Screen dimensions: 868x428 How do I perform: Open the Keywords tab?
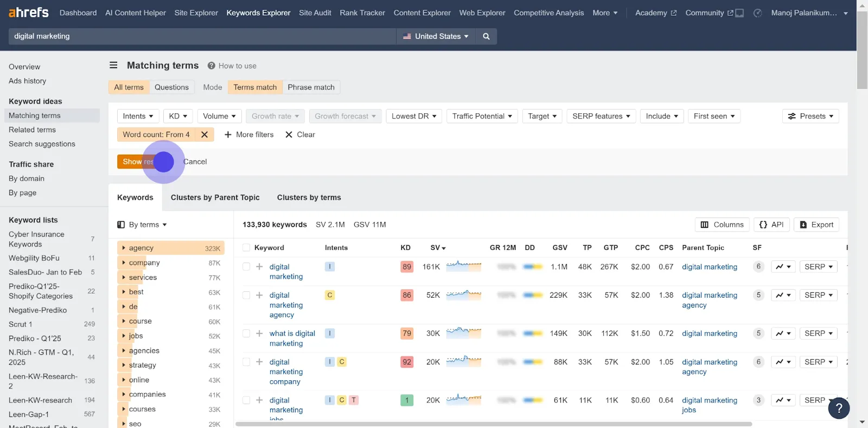[x=135, y=197]
